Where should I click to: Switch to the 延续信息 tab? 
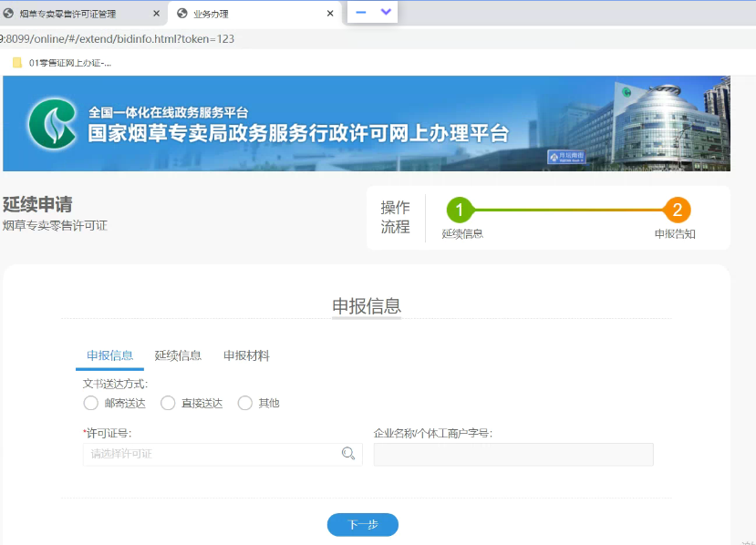[178, 355]
